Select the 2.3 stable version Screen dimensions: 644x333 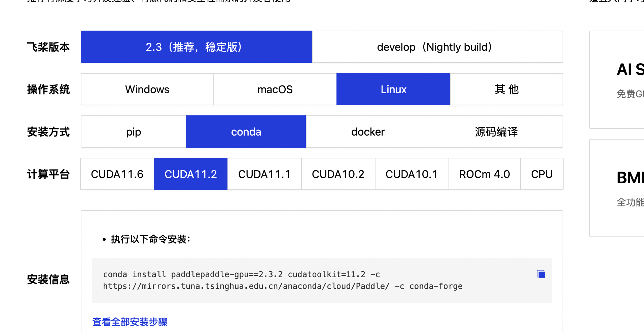196,47
